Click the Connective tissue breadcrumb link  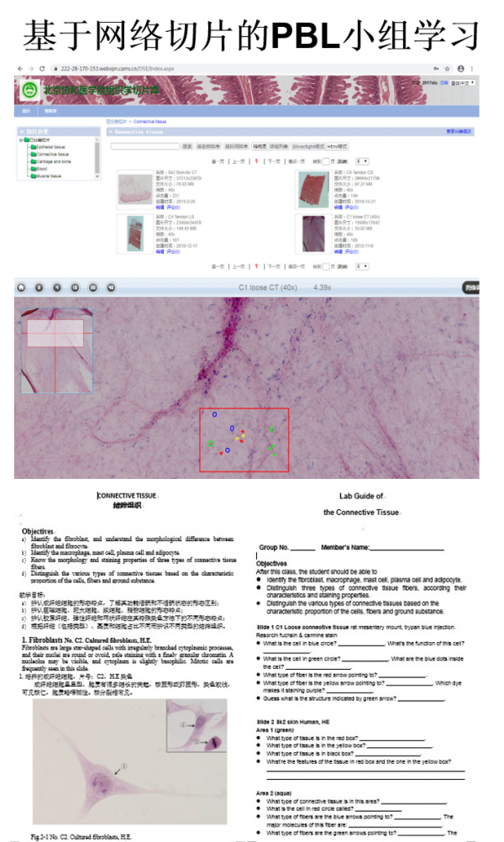pyautogui.click(x=149, y=122)
